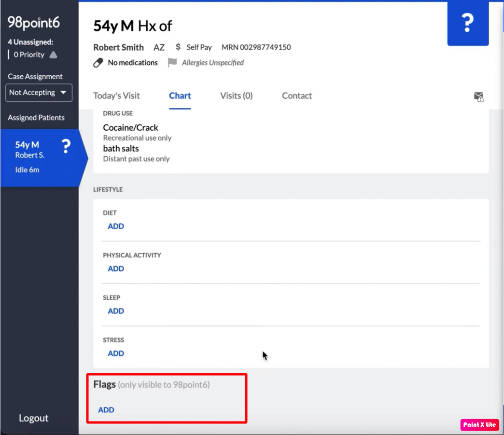Click the question mark on patient card
The image size is (504, 435).
[x=66, y=147]
